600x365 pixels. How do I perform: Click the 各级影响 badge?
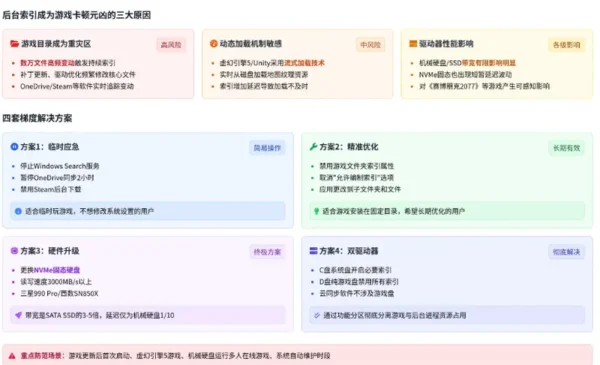tap(567, 45)
